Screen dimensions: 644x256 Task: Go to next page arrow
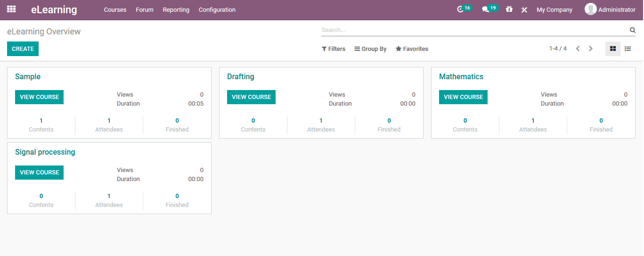click(591, 49)
